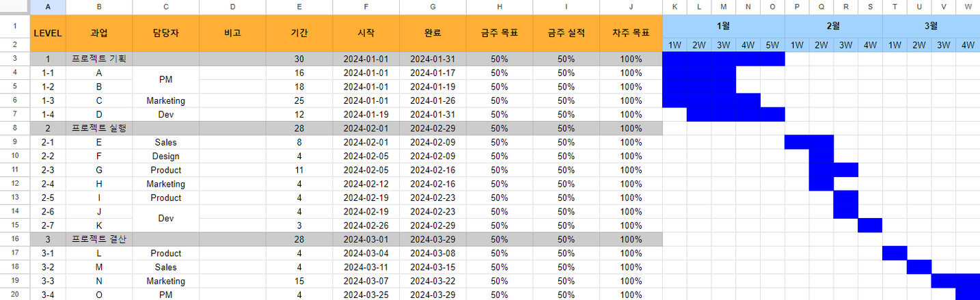Select level cell 3-2
This screenshot has height=300, width=980.
pyautogui.click(x=48, y=267)
